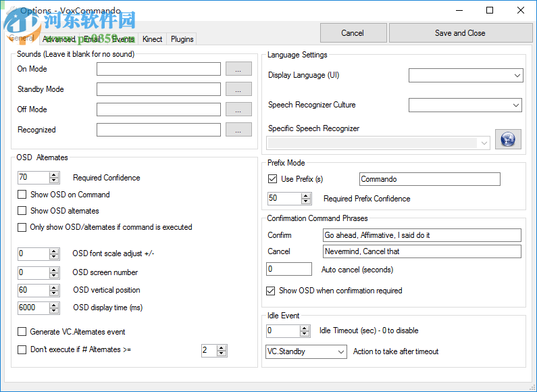
Task: Select the General tab
Action: coord(21,38)
